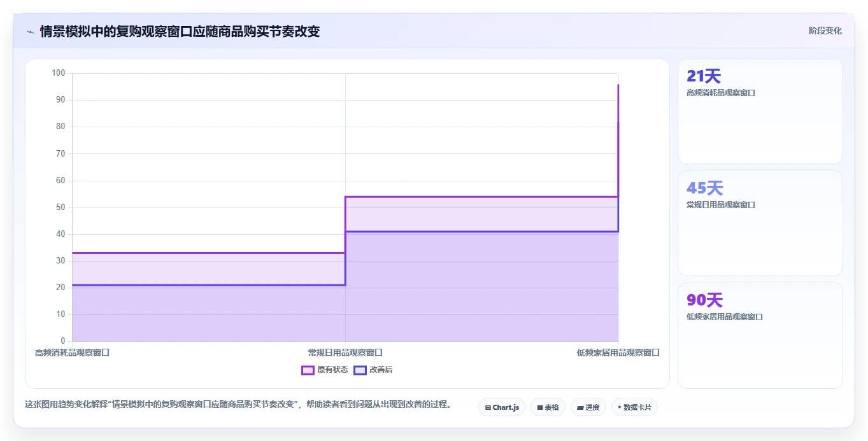Click the 21天 value text
868x441 pixels.
[x=704, y=76]
